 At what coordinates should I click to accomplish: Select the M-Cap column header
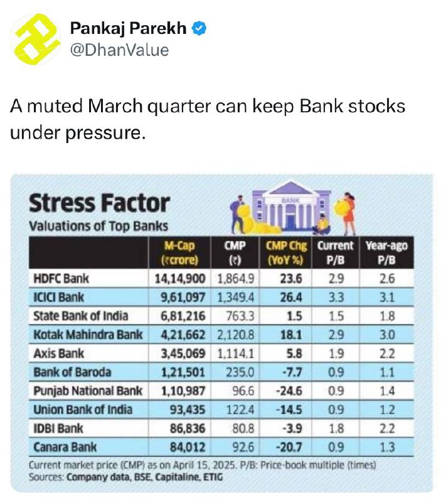click(179, 253)
